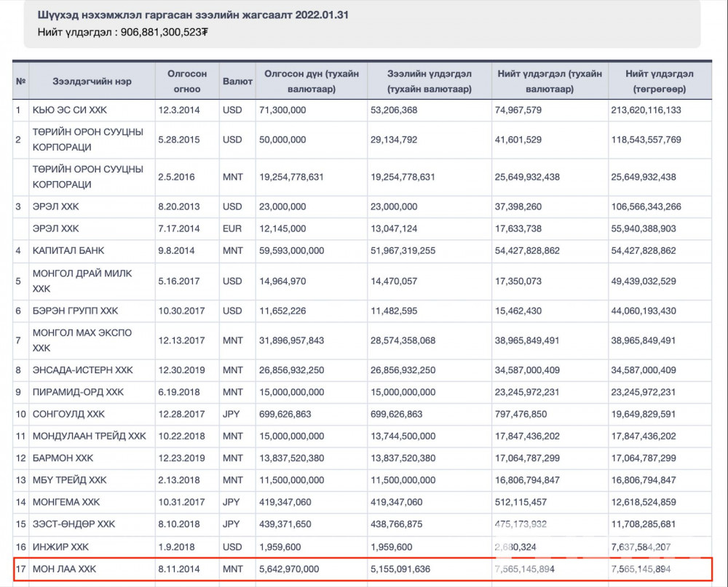This screenshot has height=587, width=728.
Task: Click the date cell '12.3.2014'
Action: tap(179, 110)
